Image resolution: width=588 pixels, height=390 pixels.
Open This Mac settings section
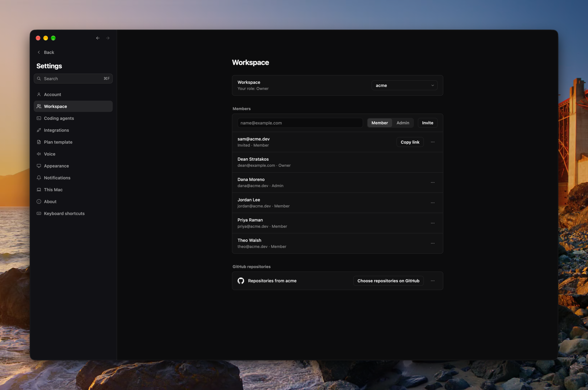(x=73, y=190)
